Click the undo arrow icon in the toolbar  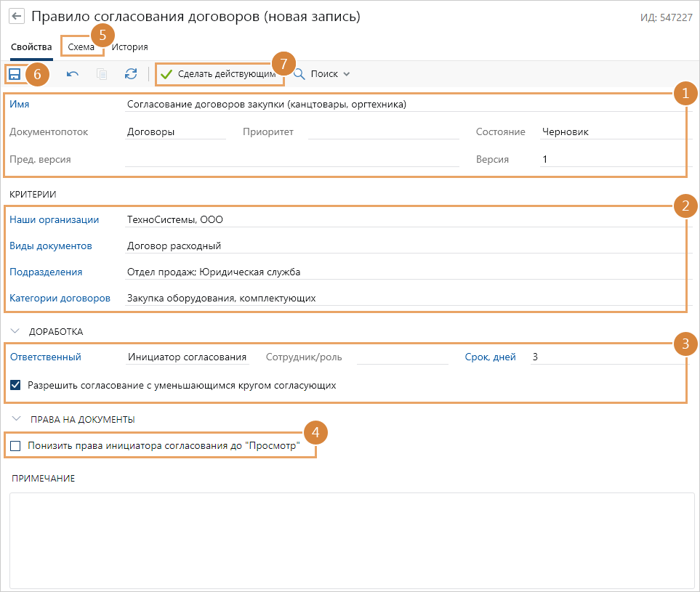point(73,74)
